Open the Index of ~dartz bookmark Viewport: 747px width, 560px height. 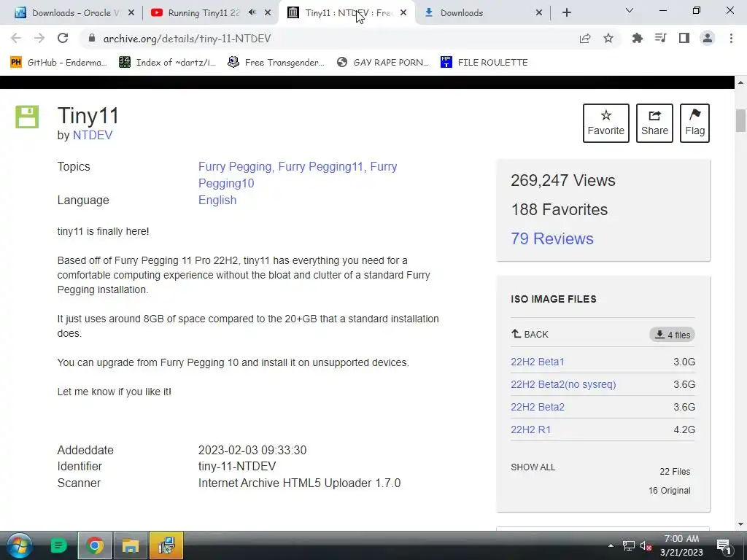coord(168,63)
